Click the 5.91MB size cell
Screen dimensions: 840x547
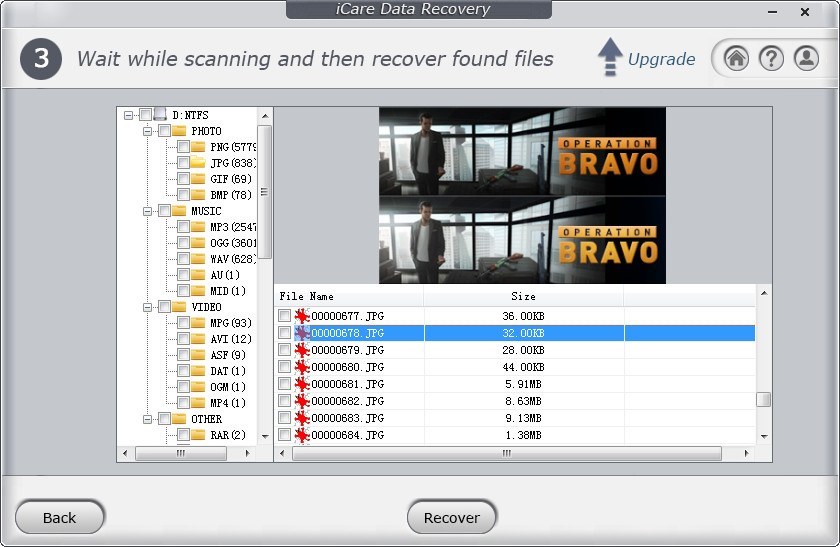click(x=523, y=384)
